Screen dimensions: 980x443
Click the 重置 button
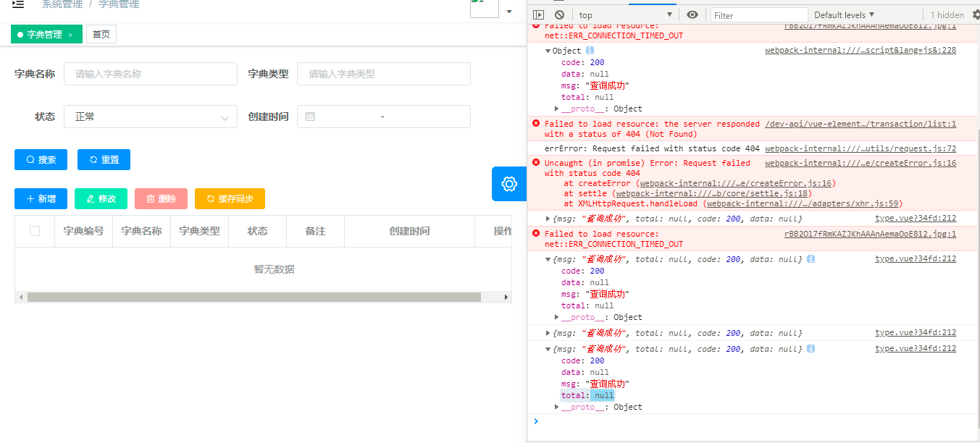pos(104,160)
